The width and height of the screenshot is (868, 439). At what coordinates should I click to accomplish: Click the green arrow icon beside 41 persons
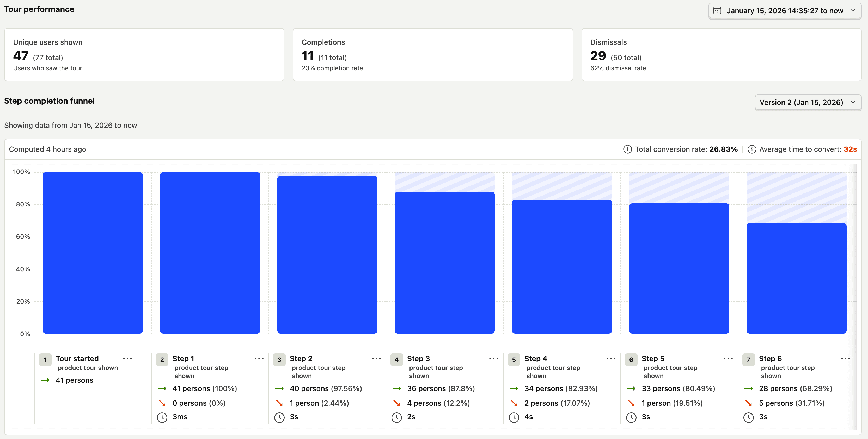(x=46, y=380)
